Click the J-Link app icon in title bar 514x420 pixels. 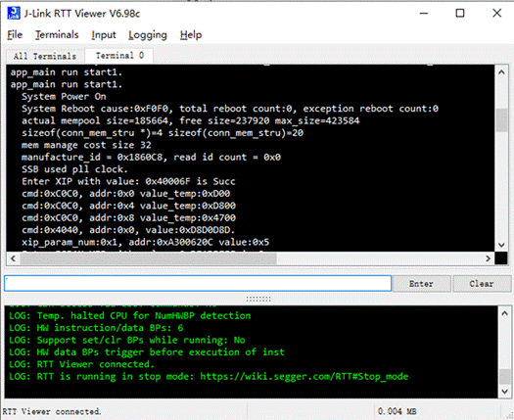click(x=14, y=14)
